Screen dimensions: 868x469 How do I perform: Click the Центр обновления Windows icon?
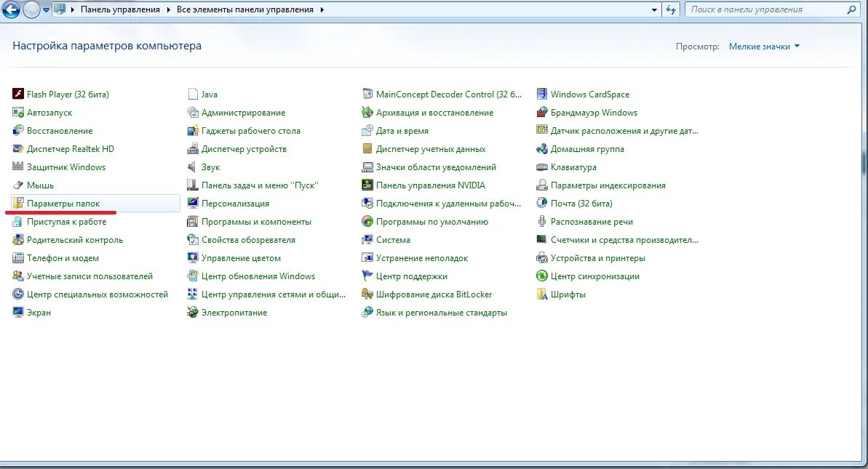[193, 276]
